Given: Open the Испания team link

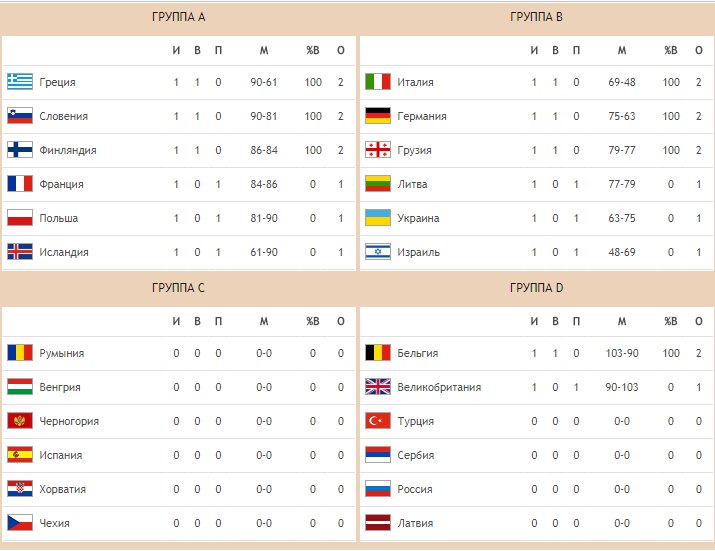Looking at the screenshot, I should tap(61, 455).
